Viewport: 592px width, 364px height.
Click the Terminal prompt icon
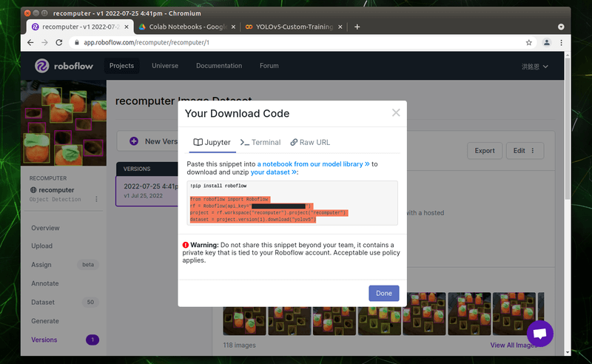245,142
